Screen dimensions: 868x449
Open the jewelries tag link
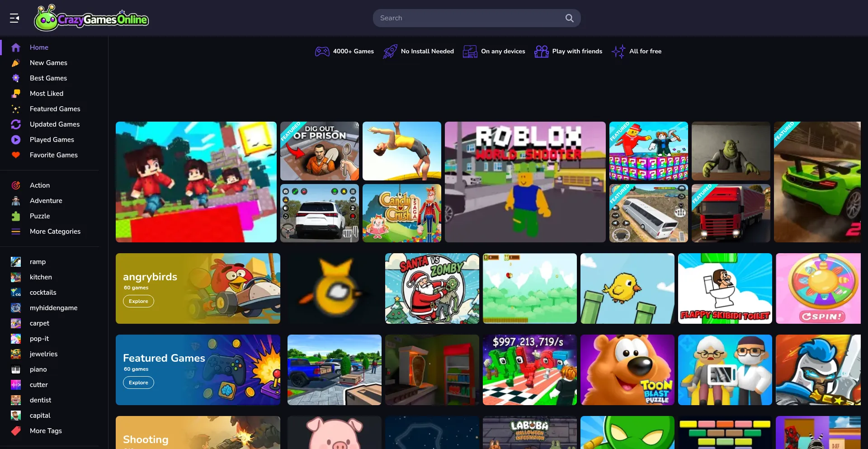coord(43,354)
